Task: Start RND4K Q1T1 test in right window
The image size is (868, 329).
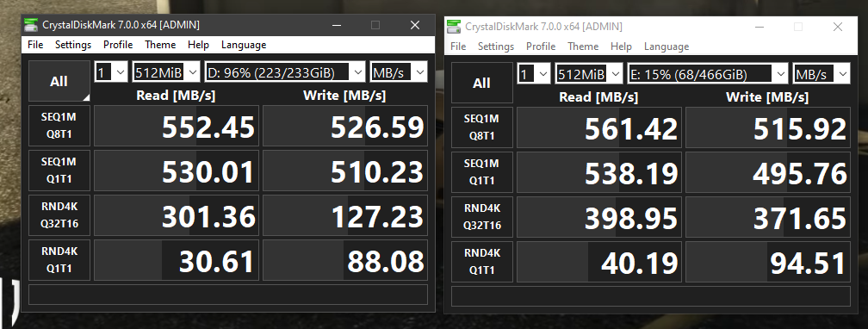Action: tap(482, 262)
